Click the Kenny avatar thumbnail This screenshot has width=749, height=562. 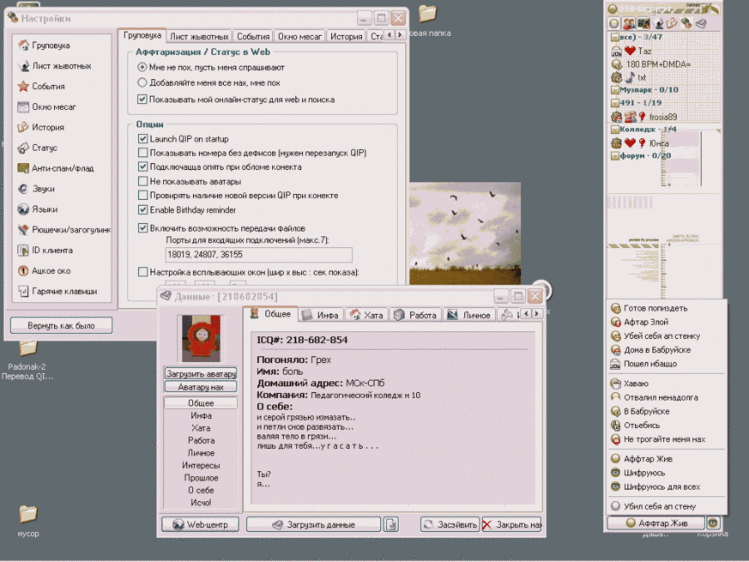201,338
